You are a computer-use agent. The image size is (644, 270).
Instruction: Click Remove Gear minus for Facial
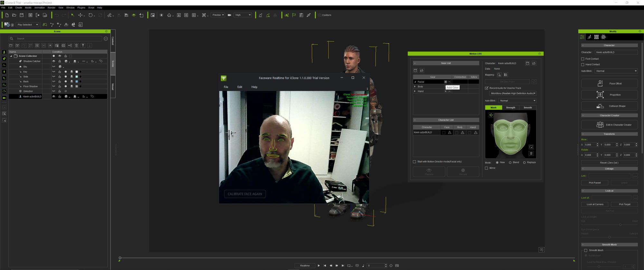click(x=450, y=82)
